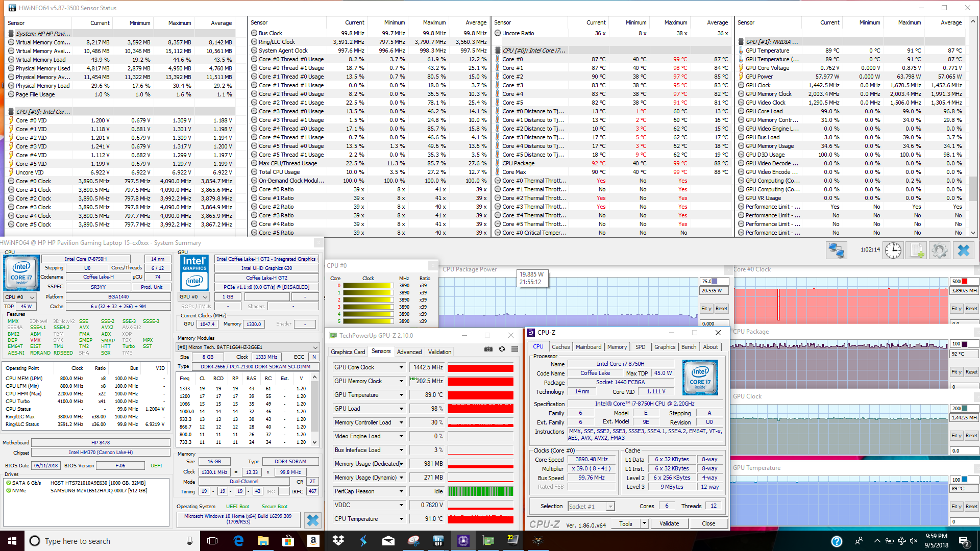Click the blue X in System Summary
Screen dimensions: 980x551
[313, 520]
